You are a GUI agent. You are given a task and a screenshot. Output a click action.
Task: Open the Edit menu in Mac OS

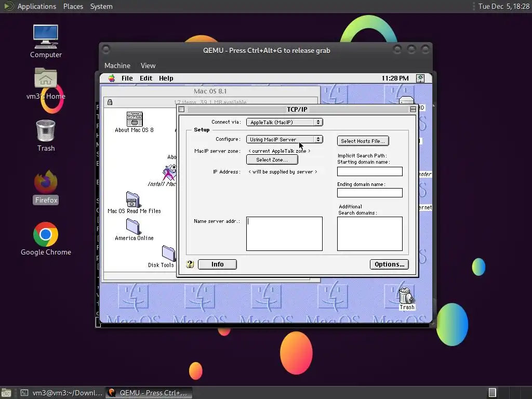(146, 78)
